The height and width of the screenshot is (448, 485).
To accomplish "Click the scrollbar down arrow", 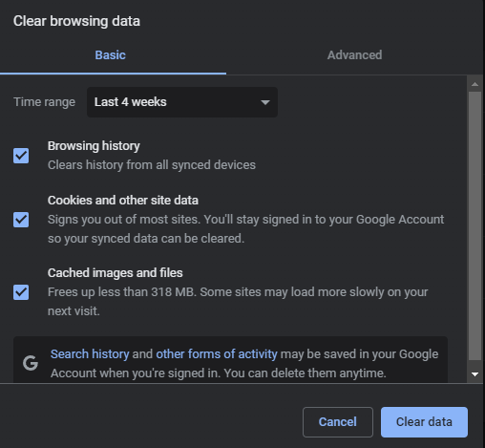I will tap(474, 374).
